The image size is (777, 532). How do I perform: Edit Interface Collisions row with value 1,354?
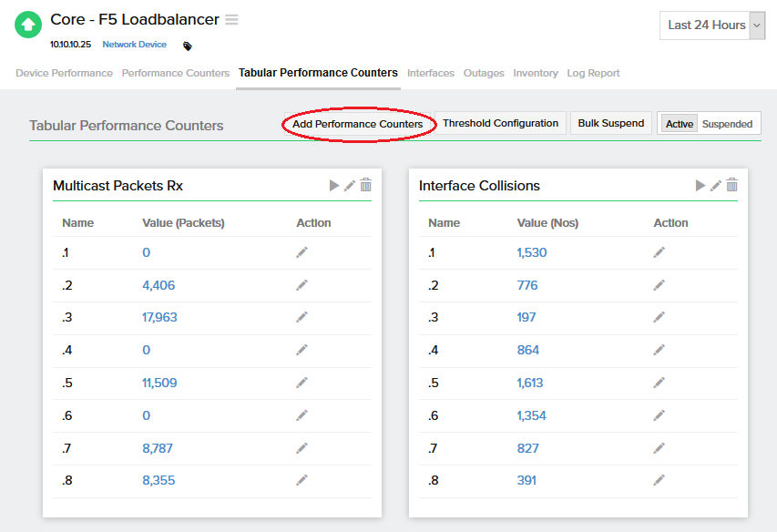659,415
